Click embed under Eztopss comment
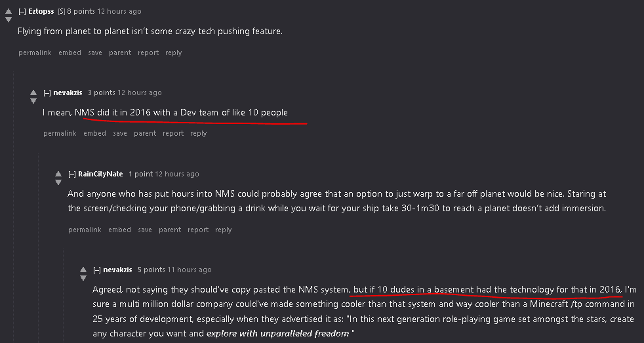The width and height of the screenshot is (644, 343). click(70, 53)
